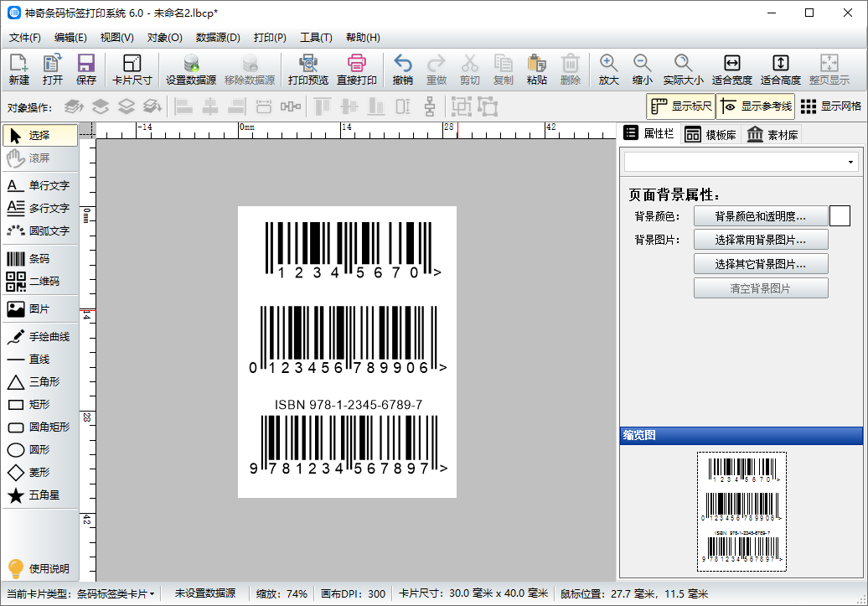
Task: Toggle 显示标尺 ruler display
Action: coord(681,106)
